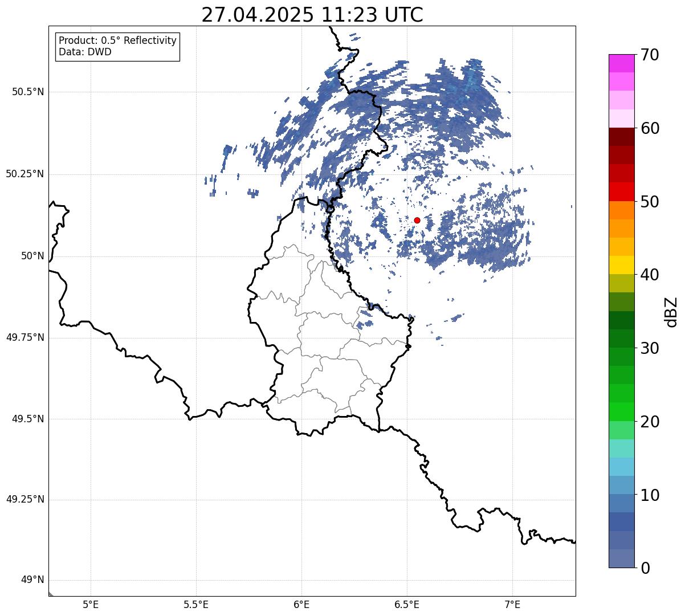
Task: Click the colorbar tick label 30
Action: pos(650,348)
